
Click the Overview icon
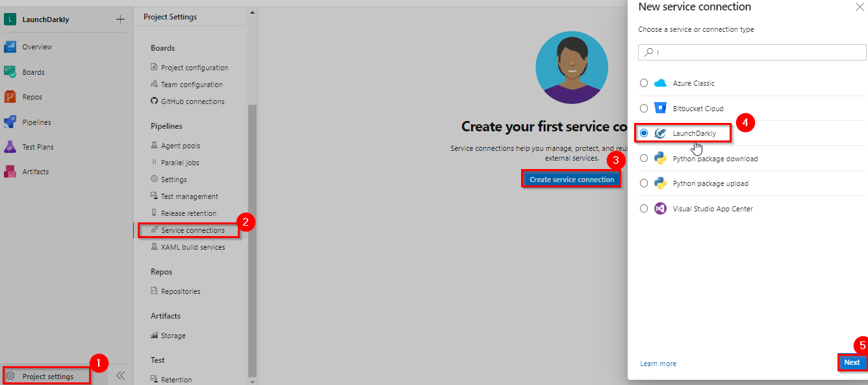coord(10,47)
